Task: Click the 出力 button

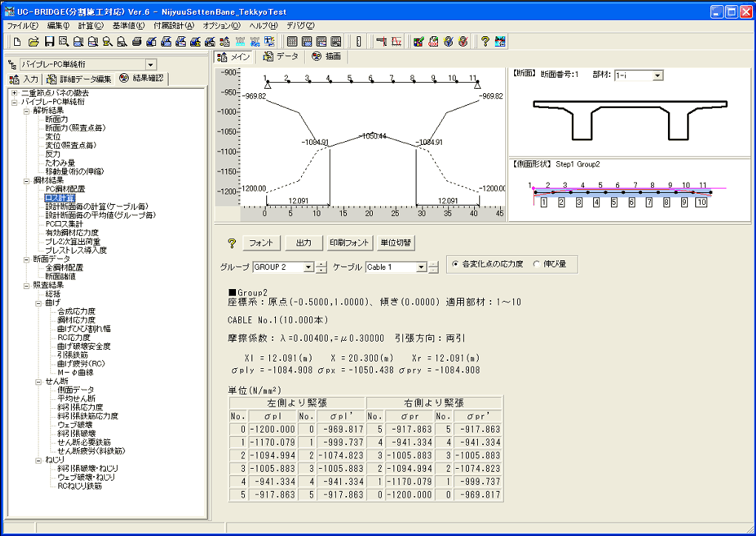Action: click(303, 242)
